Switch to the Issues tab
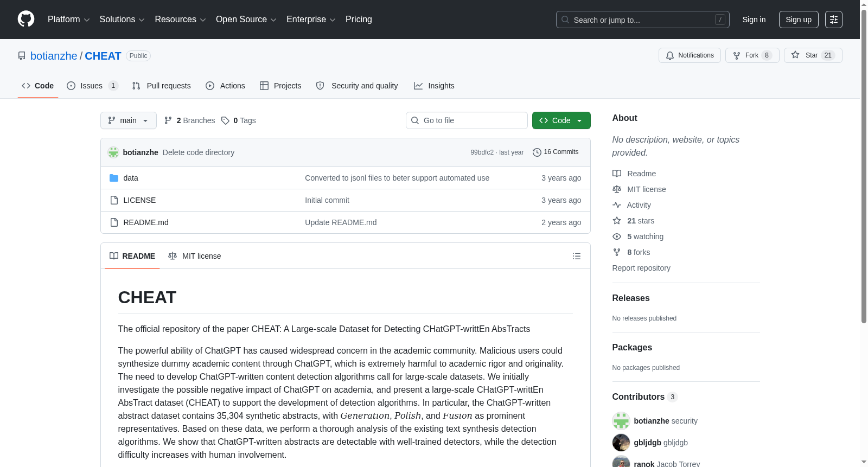 pyautogui.click(x=92, y=86)
